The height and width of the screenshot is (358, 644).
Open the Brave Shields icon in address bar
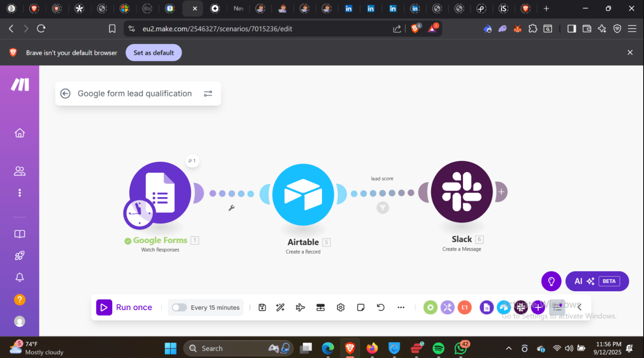coord(415,29)
